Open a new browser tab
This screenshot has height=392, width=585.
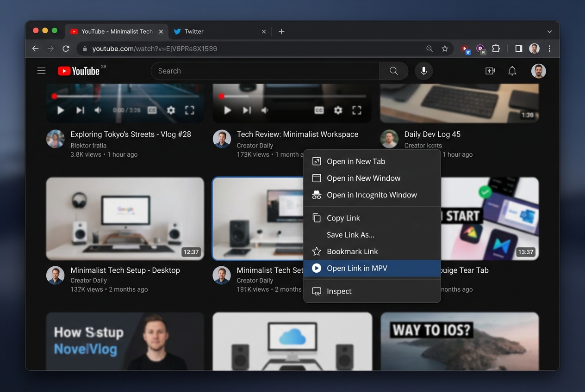pyautogui.click(x=281, y=31)
